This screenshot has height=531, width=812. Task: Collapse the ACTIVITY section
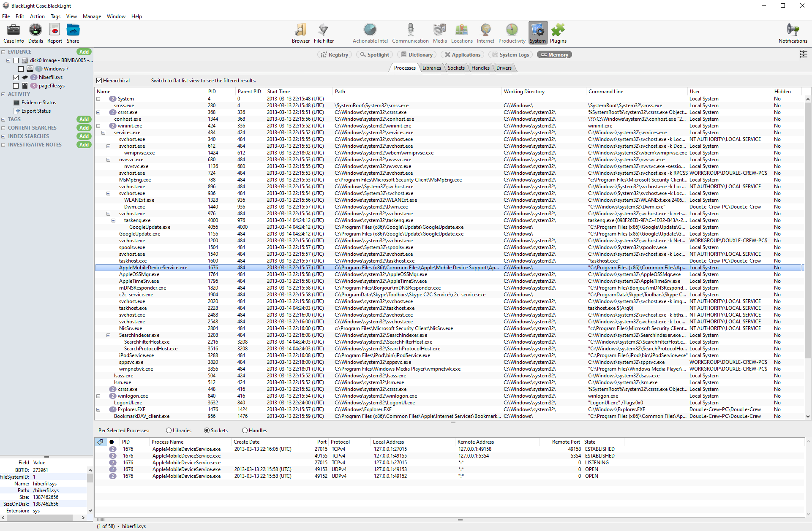3,94
